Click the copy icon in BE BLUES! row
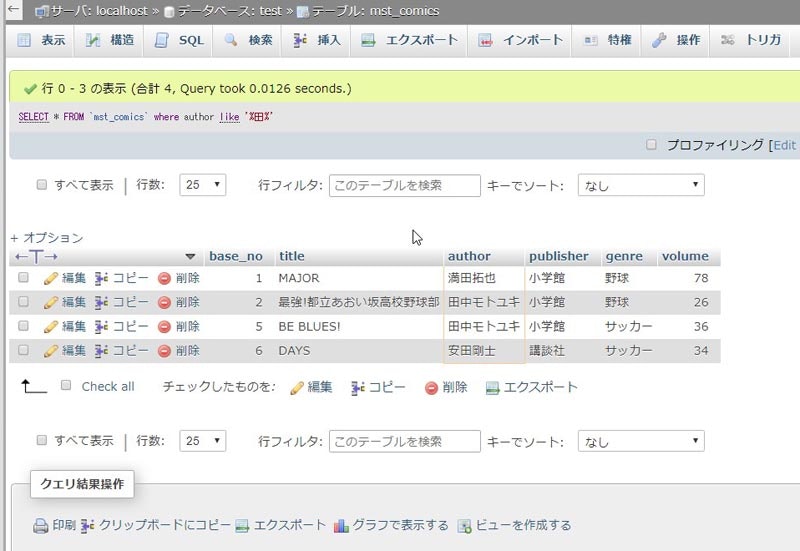The height and width of the screenshot is (551, 800). point(101,327)
